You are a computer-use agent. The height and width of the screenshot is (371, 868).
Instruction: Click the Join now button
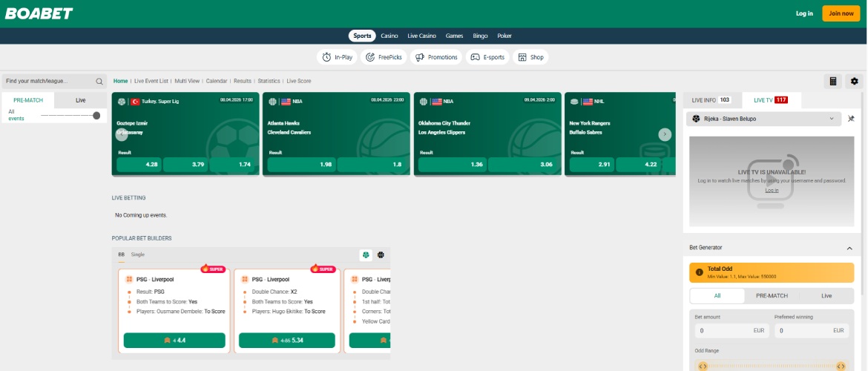841,13
